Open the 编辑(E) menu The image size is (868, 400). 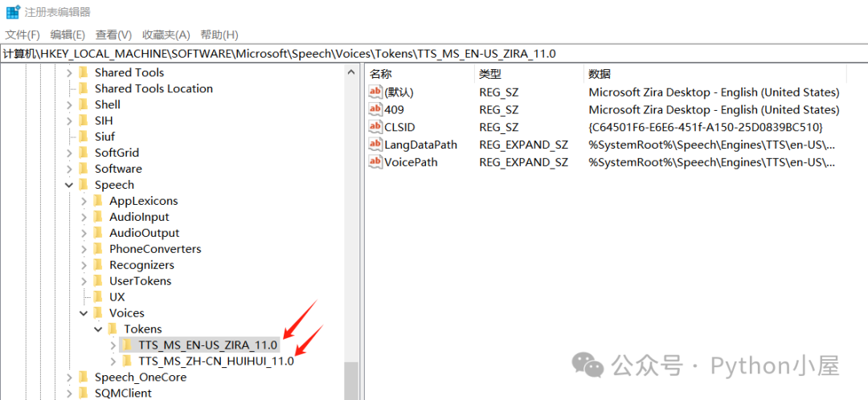pyautogui.click(x=68, y=35)
